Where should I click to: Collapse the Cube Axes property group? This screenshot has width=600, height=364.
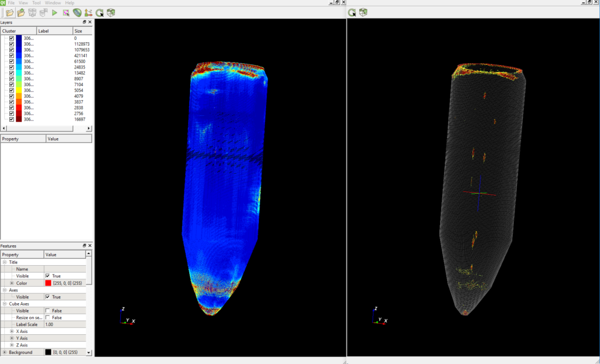pos(5,304)
